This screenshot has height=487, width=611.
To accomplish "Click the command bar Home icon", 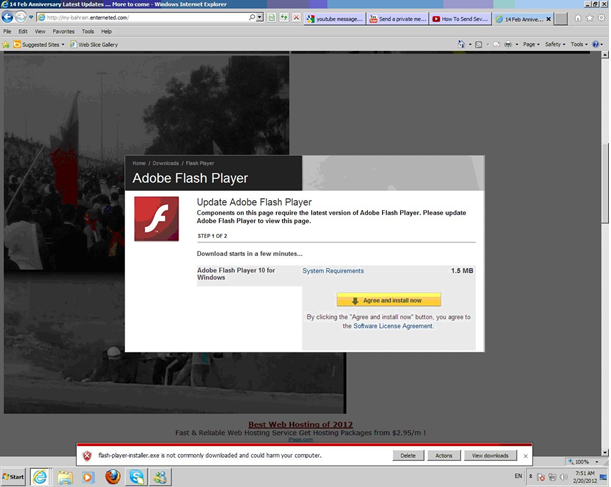I will click(x=461, y=44).
